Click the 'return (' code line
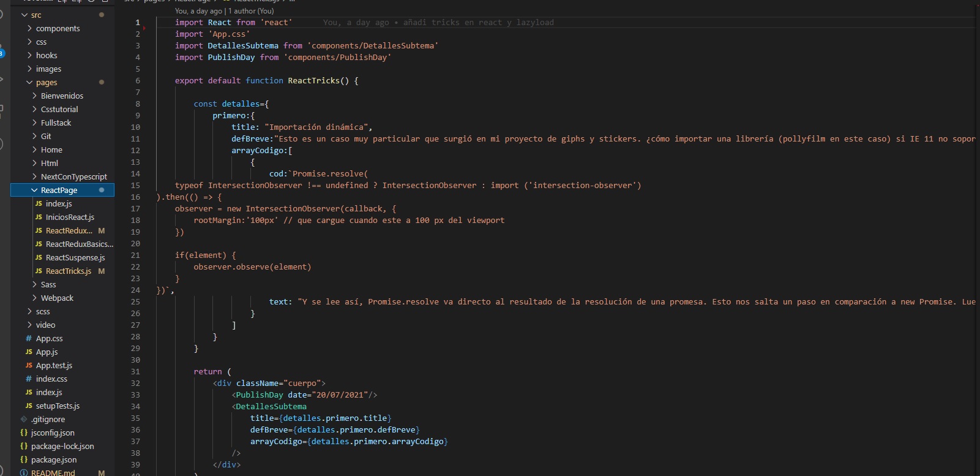Image resolution: width=980 pixels, height=476 pixels. [212, 371]
